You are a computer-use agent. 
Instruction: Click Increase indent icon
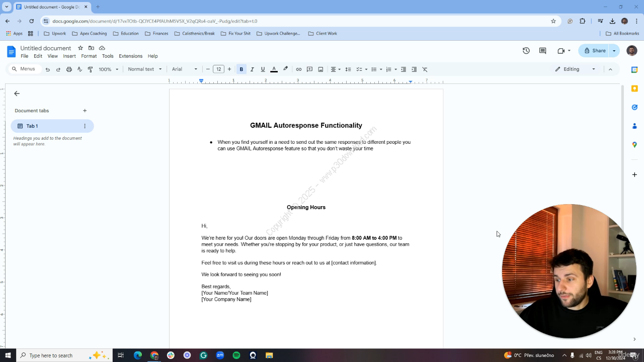click(x=414, y=69)
